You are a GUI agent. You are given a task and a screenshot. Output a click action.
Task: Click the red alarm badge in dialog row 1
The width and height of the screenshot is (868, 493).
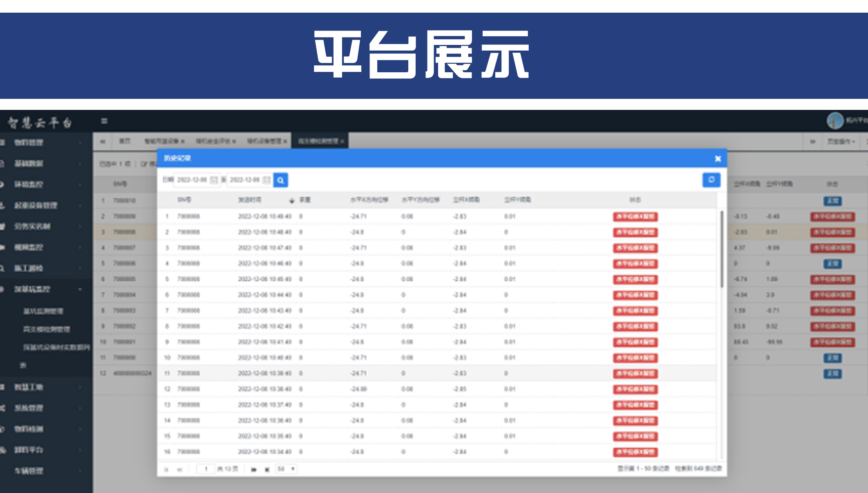635,216
